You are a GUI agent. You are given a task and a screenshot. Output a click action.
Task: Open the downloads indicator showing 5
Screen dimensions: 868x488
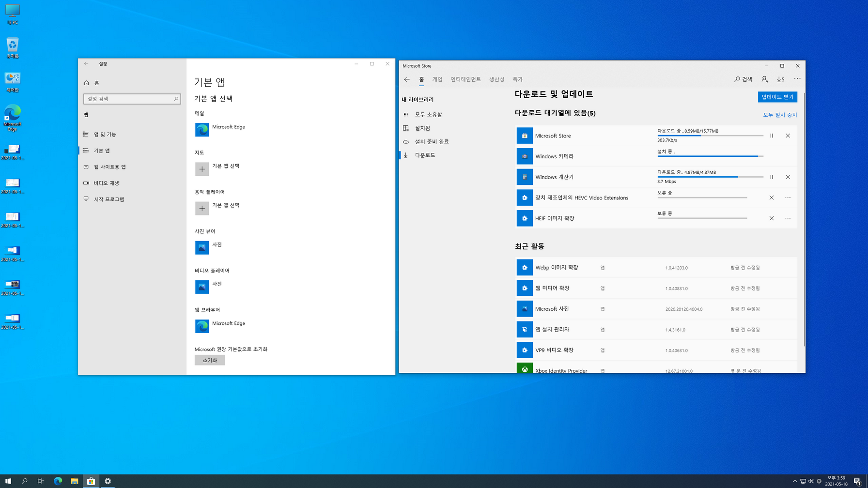(781, 79)
